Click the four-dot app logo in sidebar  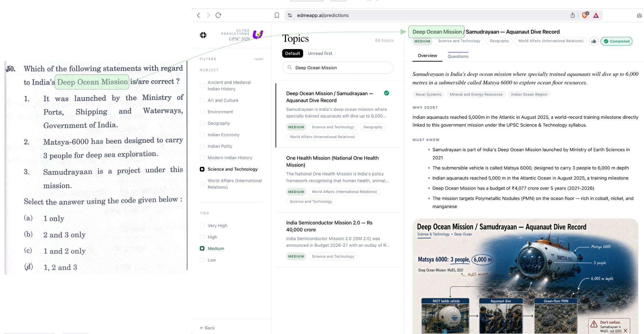(x=203, y=35)
